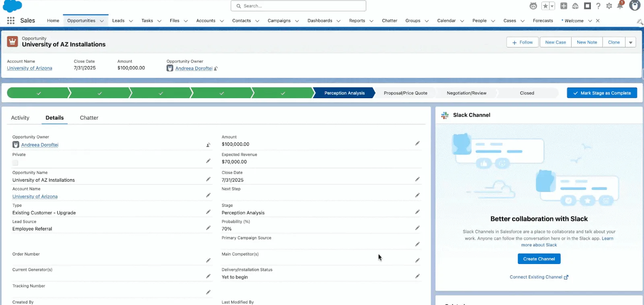
Task: Edit the Opportunity Name pencil icon
Action: click(x=208, y=179)
